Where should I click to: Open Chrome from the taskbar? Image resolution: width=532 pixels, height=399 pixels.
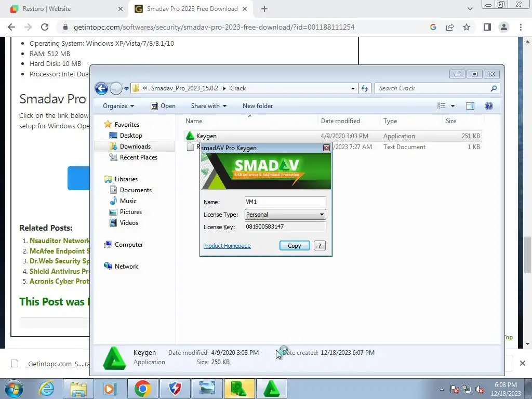coord(143,389)
